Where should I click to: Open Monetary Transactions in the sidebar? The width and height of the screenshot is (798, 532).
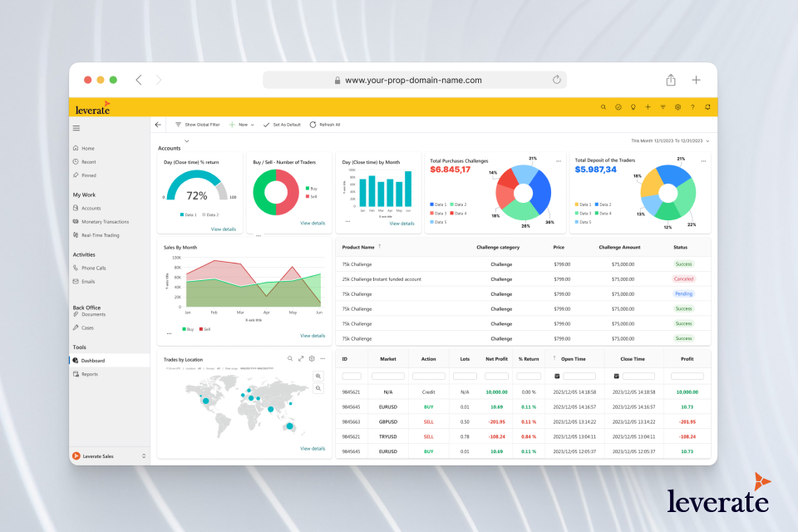click(x=105, y=222)
